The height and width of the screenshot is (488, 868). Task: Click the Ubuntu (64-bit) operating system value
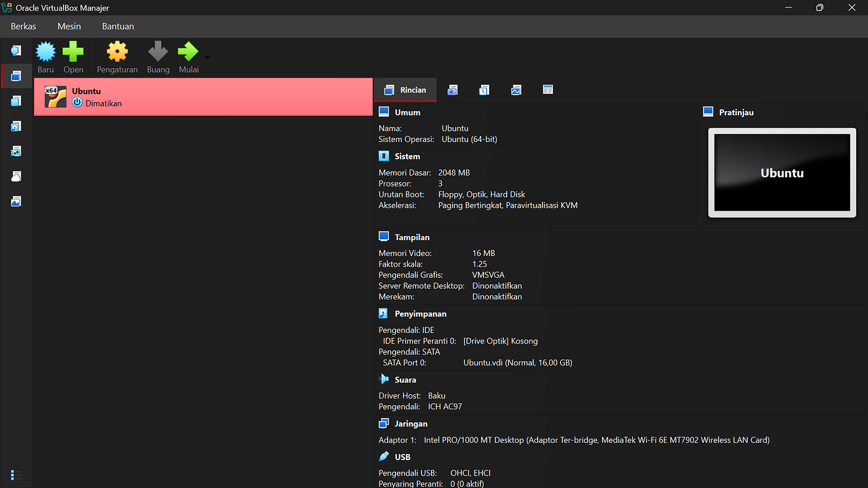click(469, 140)
